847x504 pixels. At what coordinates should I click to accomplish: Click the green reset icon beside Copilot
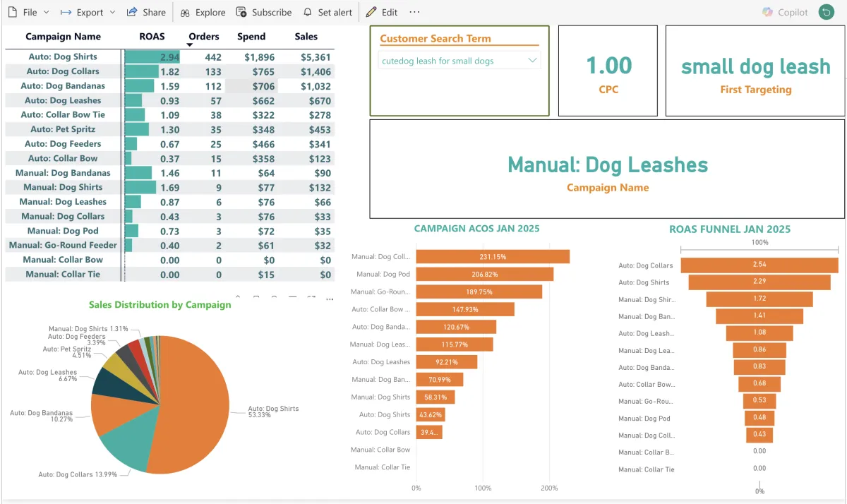coord(826,12)
